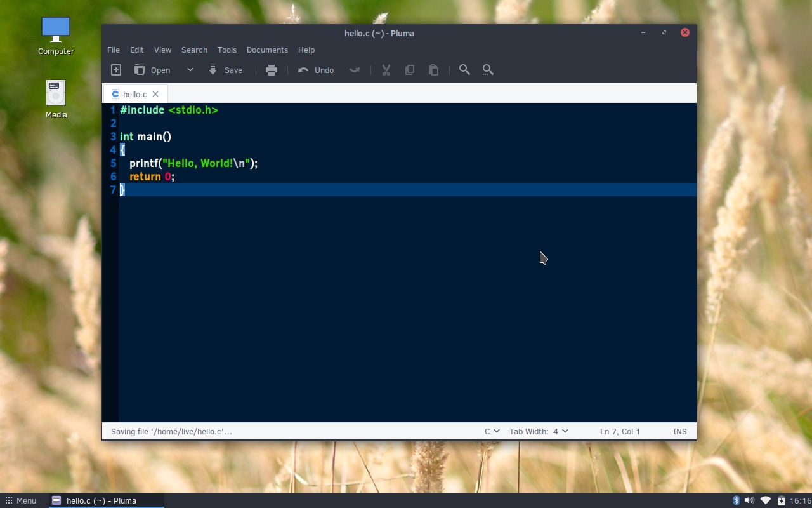
Task: Paste clipboard contents using the paste icon
Action: click(x=433, y=70)
